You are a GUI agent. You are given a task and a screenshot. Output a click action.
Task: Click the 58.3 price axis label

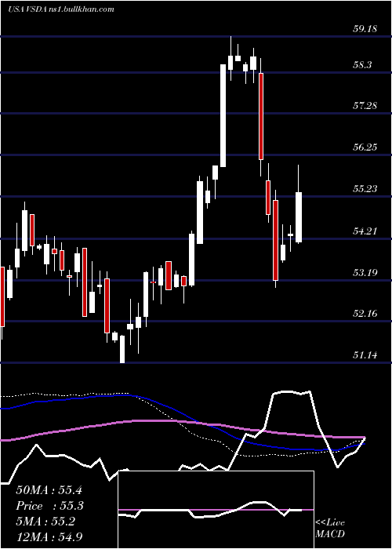click(x=362, y=65)
